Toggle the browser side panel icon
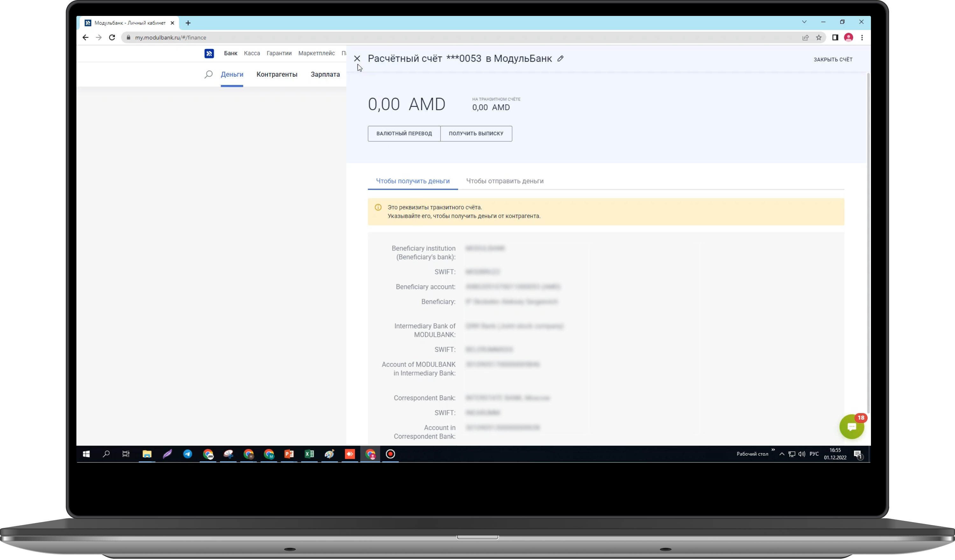This screenshot has width=955, height=560. coord(835,38)
